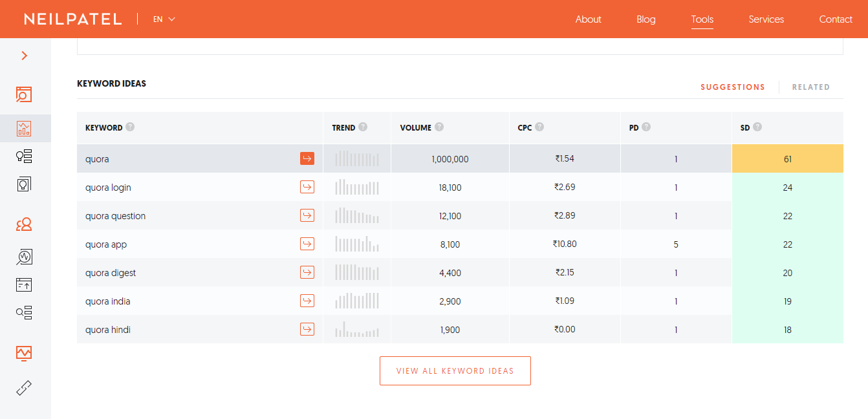Click the green SD 18 cell
This screenshot has width=868, height=419.
click(788, 329)
